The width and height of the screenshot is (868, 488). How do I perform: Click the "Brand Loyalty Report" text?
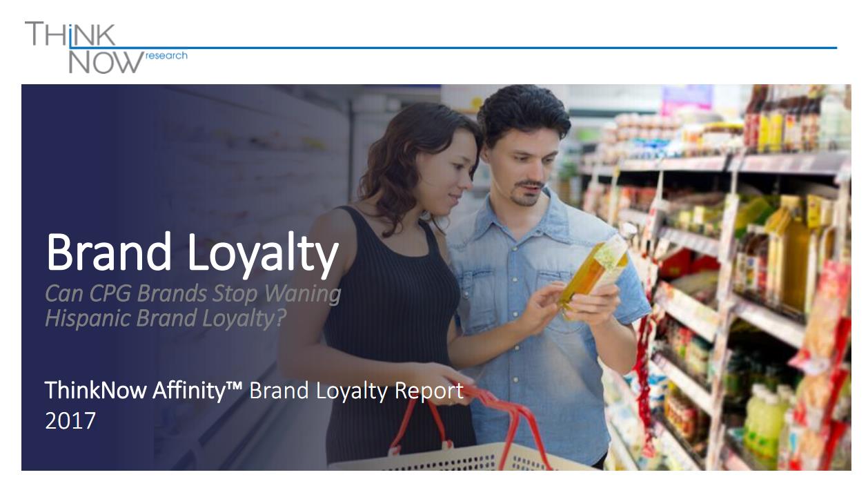click(x=356, y=391)
